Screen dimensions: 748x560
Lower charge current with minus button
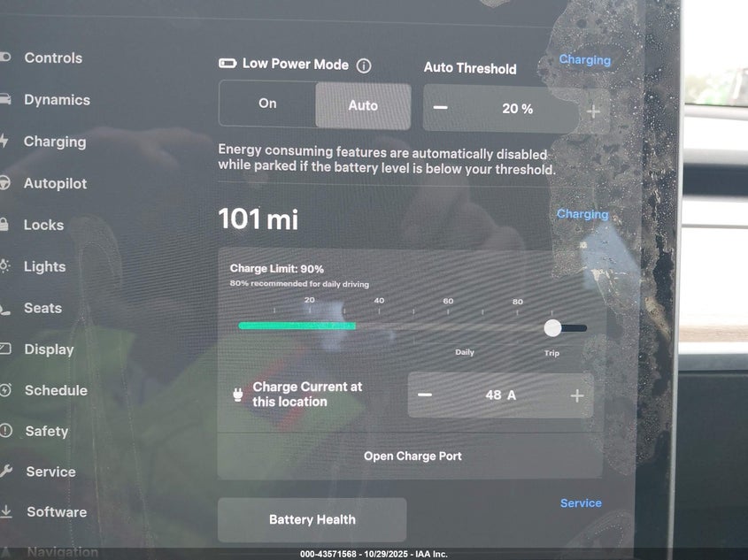point(425,395)
